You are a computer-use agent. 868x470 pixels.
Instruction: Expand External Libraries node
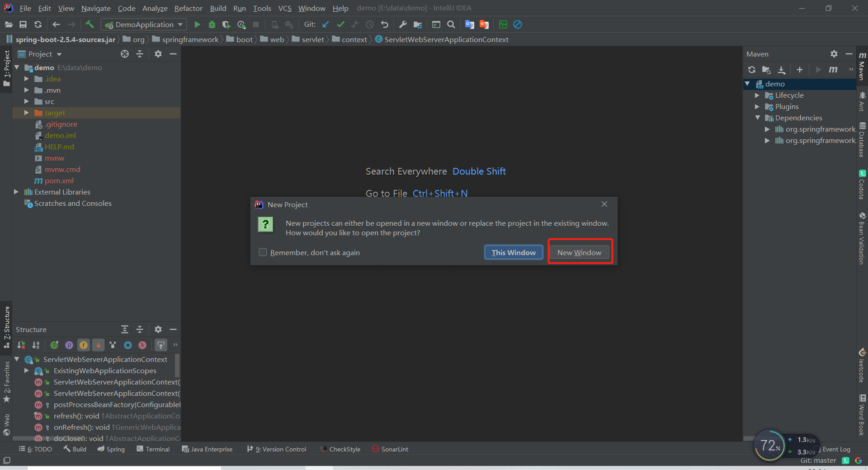click(16, 192)
